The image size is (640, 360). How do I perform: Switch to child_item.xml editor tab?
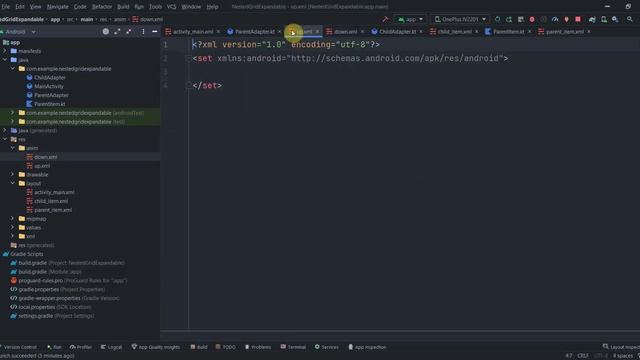click(x=454, y=31)
